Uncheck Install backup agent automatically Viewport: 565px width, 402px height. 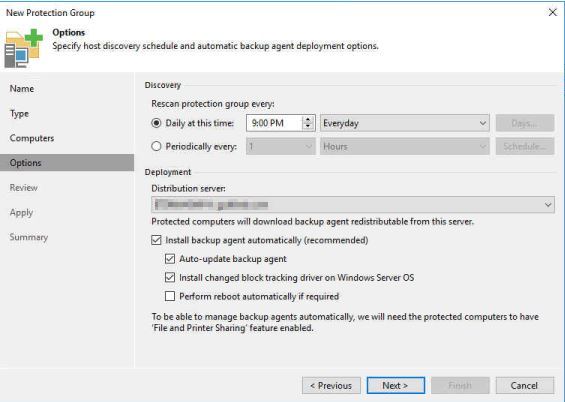(156, 240)
